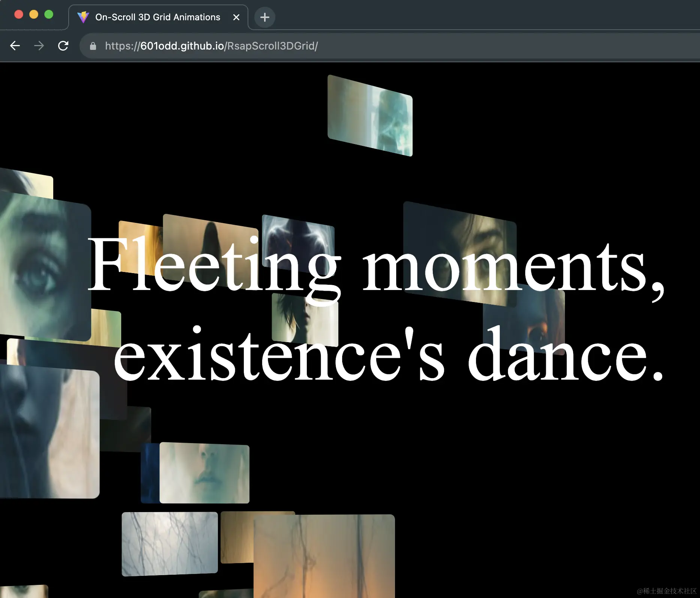The image size is (700, 598).
Task: Click the browser back navigation arrow
Action: click(x=15, y=46)
